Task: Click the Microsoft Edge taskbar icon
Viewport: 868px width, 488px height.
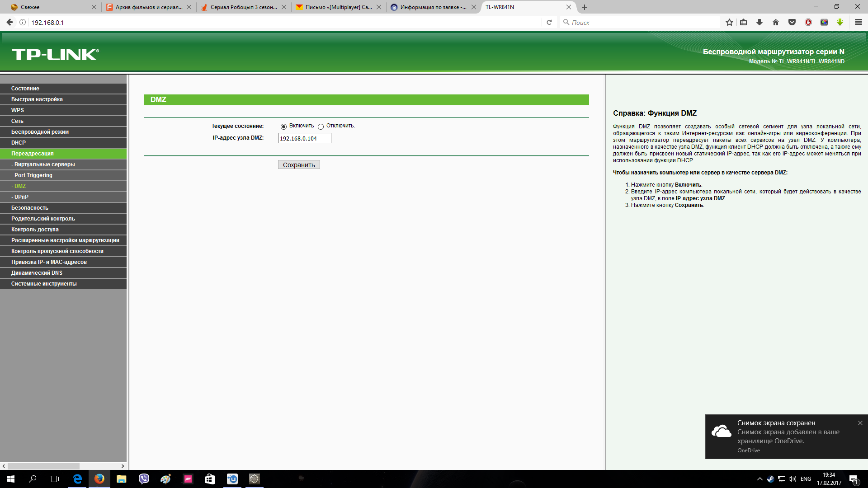Action: (77, 479)
